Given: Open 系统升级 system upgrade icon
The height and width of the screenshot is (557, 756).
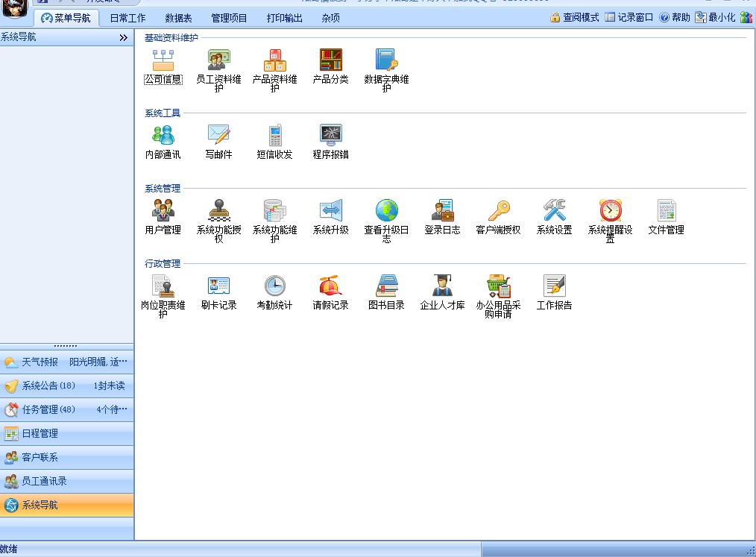Looking at the screenshot, I should point(330,211).
